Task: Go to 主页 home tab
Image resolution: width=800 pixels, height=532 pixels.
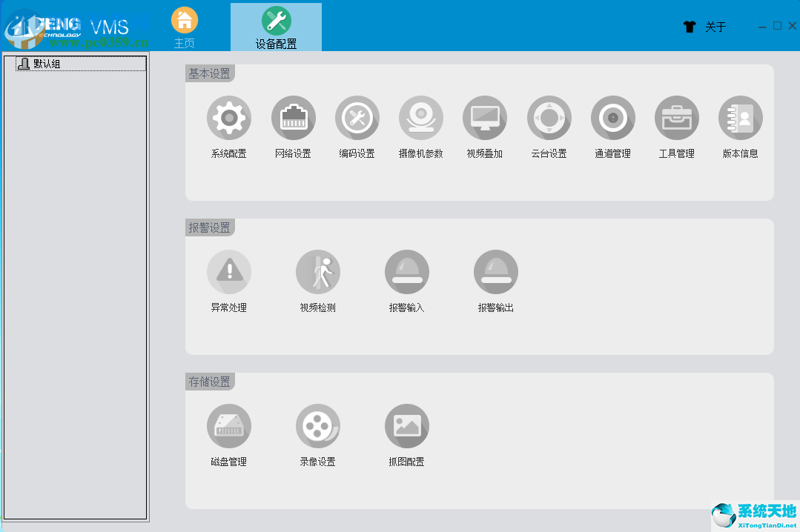Action: [184, 27]
